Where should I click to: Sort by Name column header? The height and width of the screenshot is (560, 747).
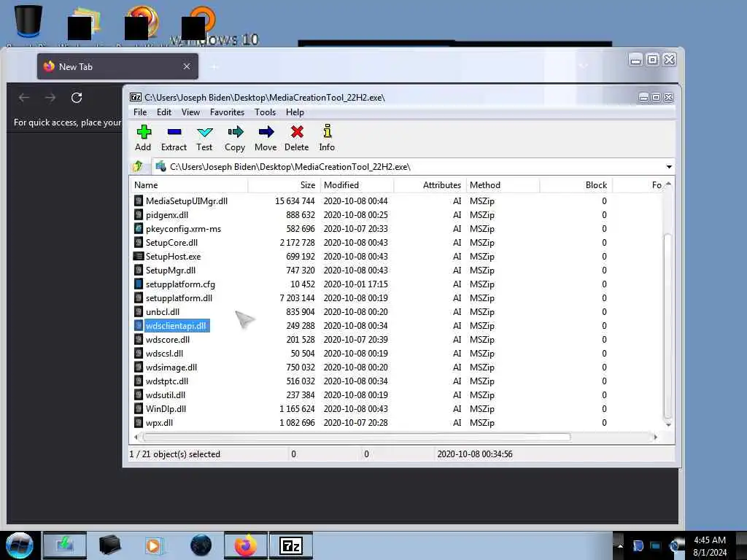tap(189, 185)
